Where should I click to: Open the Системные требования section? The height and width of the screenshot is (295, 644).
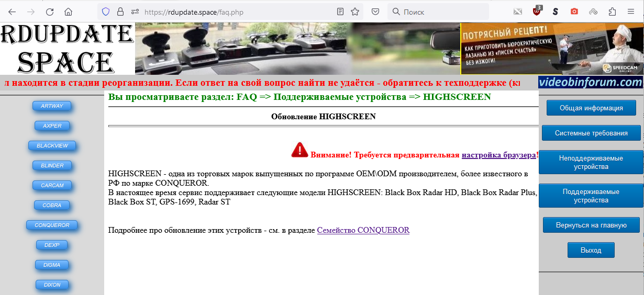click(591, 133)
